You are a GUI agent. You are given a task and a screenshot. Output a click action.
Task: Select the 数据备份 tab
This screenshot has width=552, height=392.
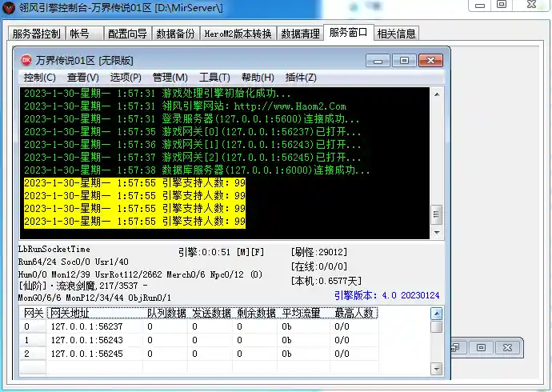click(x=176, y=34)
